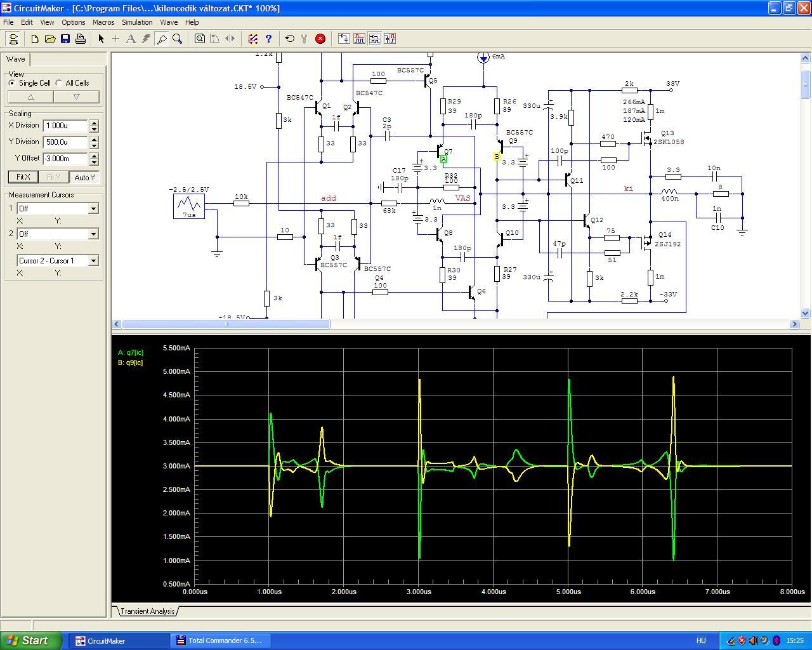812x650 pixels.
Task: Open the Simulation menu
Action: click(x=137, y=22)
